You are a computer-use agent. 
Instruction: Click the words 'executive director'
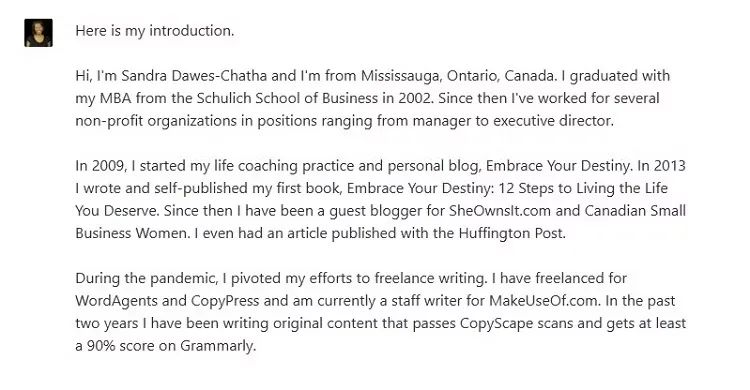(552, 121)
